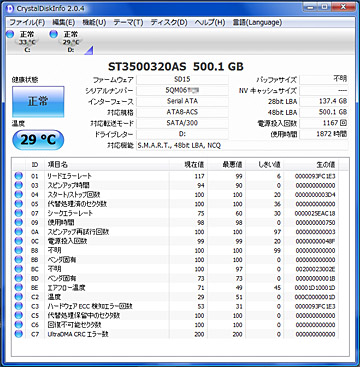The width and height of the screenshot is (360, 367).
Task: Click status orb for C2 温度
Action: 19,297
